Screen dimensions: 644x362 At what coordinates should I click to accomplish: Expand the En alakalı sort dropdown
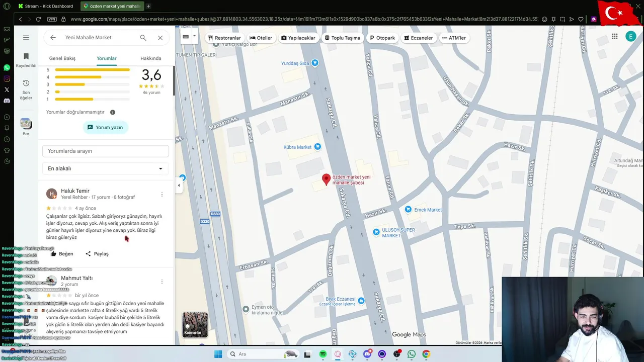106,168
